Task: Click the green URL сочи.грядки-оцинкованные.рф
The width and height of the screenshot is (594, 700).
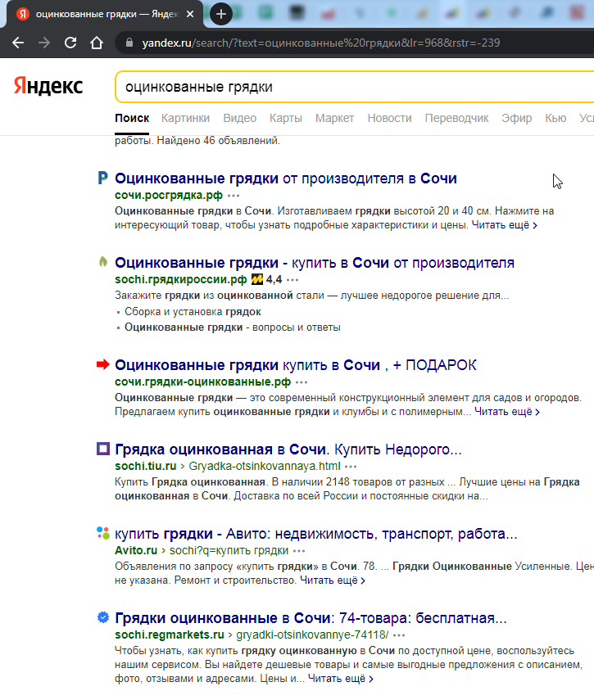Action: (x=202, y=382)
